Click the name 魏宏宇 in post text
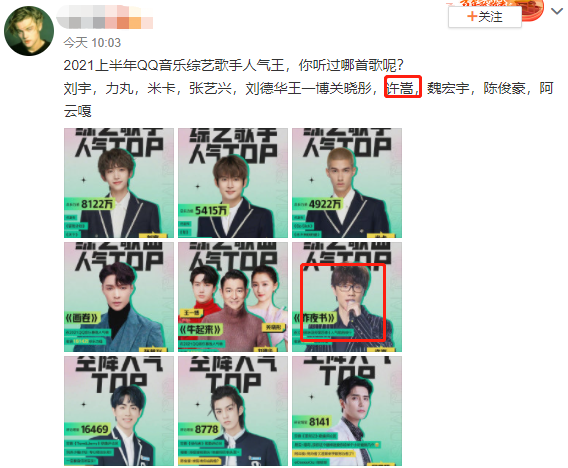568x468 pixels. click(x=448, y=88)
